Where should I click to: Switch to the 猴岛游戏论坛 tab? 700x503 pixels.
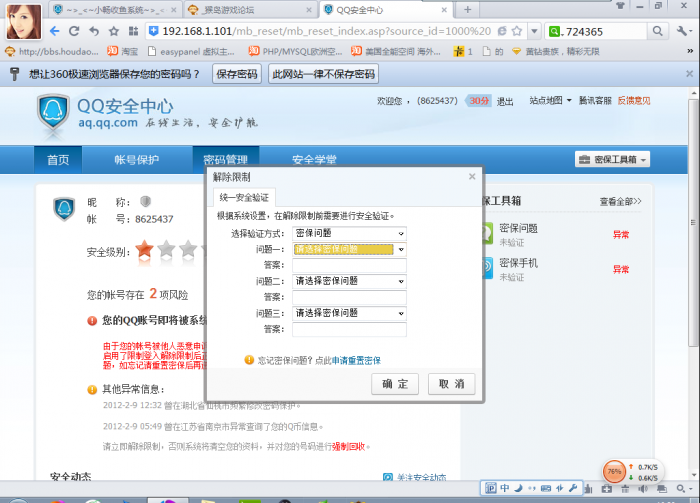click(250, 9)
